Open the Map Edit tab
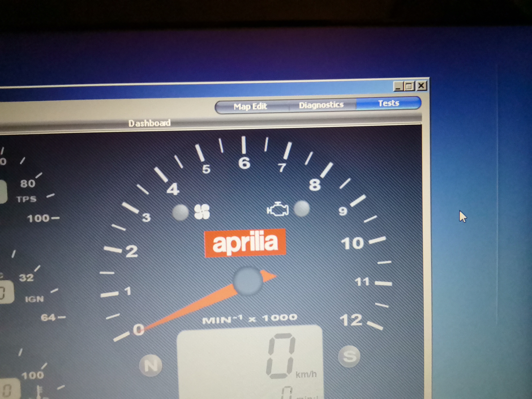532x399 pixels. click(250, 106)
